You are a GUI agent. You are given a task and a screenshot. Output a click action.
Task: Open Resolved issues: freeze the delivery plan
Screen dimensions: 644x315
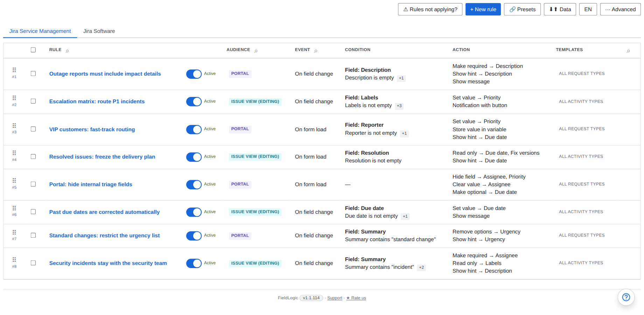click(102, 157)
